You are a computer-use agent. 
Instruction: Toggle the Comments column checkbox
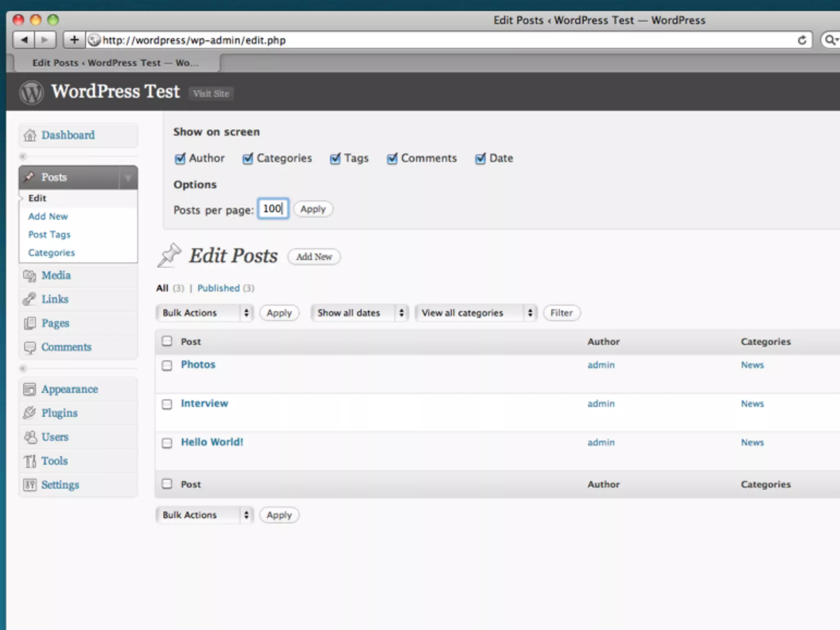tap(392, 159)
